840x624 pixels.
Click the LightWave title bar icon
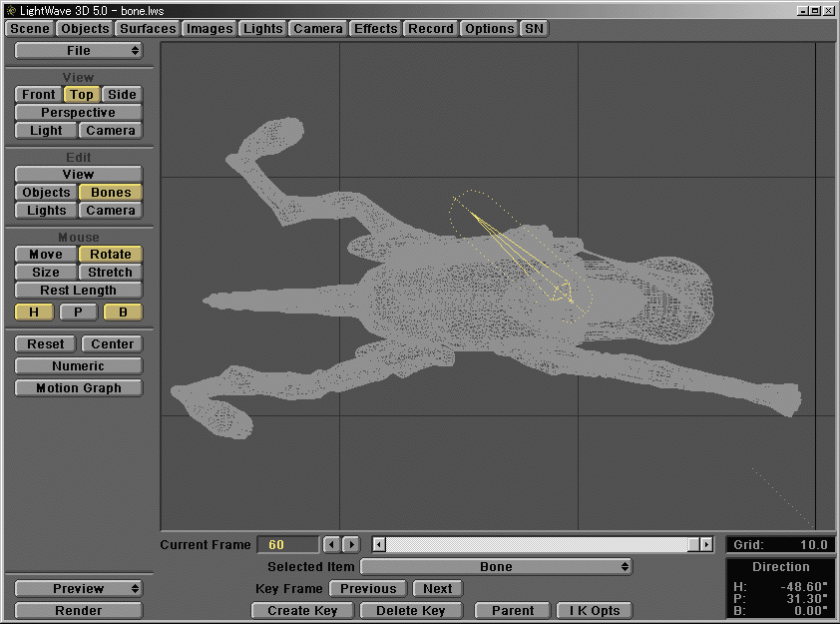[10, 9]
